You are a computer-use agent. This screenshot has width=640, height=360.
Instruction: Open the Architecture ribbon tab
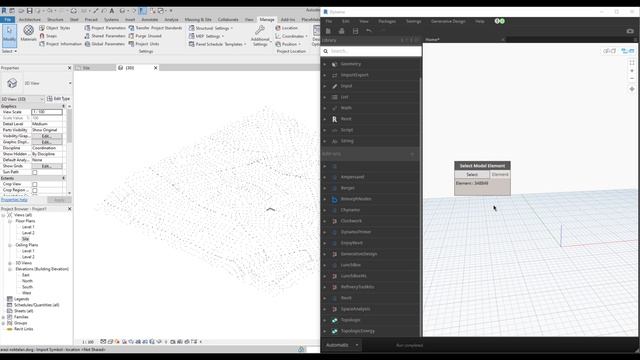30,19
